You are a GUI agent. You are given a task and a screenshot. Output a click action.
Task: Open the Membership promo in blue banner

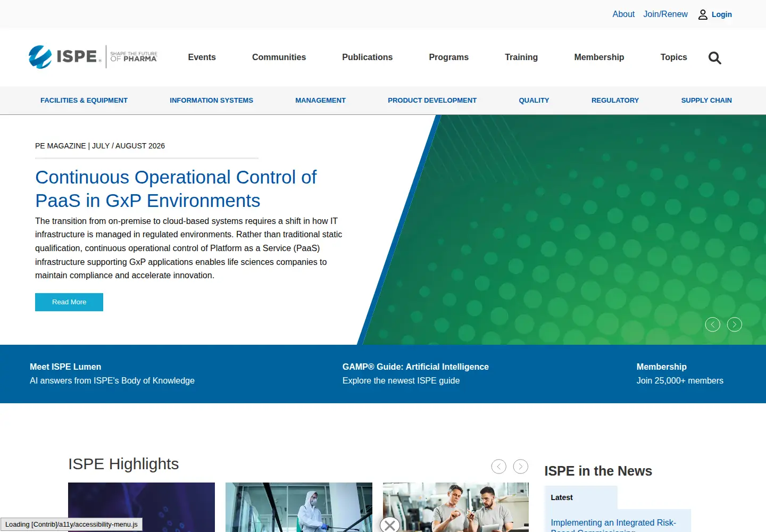680,374
